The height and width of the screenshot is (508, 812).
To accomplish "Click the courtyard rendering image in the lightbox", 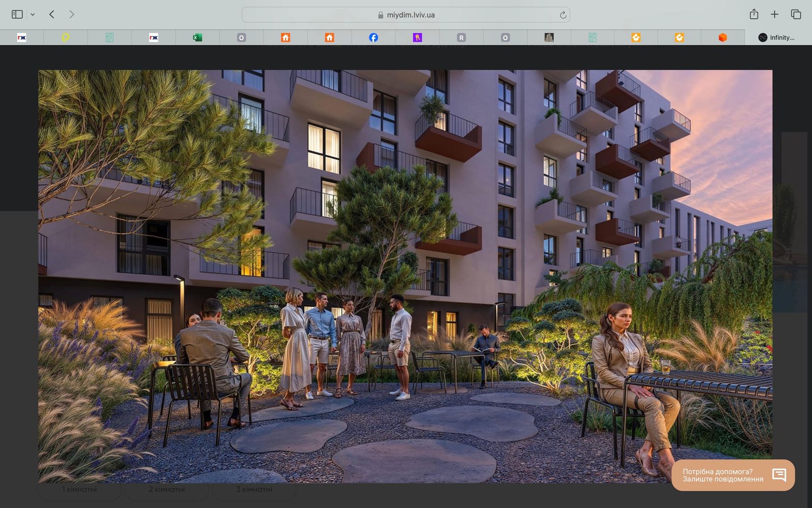I will pyautogui.click(x=405, y=276).
